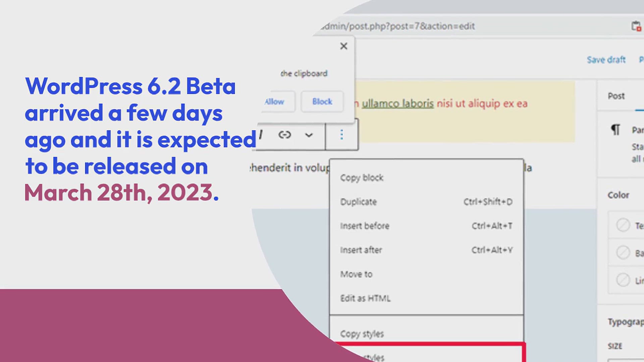Click the Color panel heading
The image size is (644, 362).
tap(618, 195)
